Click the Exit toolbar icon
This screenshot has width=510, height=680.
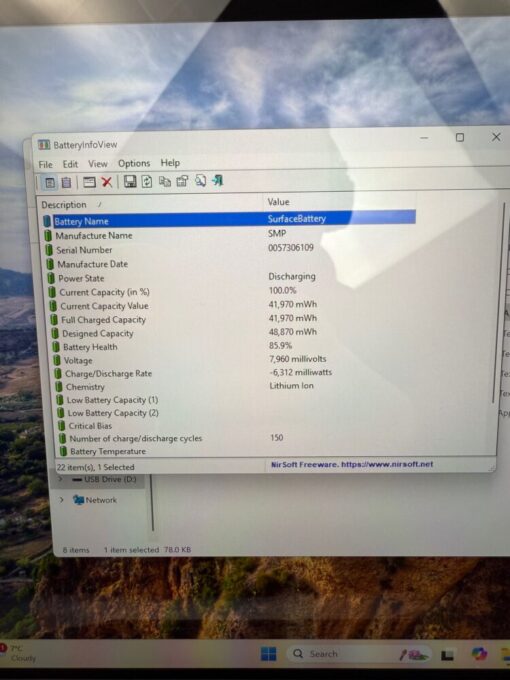(x=218, y=180)
